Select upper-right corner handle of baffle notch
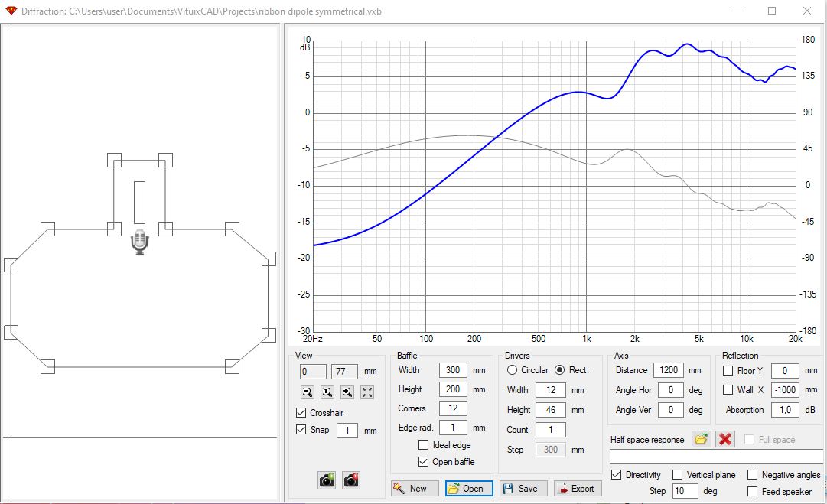The width and height of the screenshot is (827, 504). click(x=165, y=160)
